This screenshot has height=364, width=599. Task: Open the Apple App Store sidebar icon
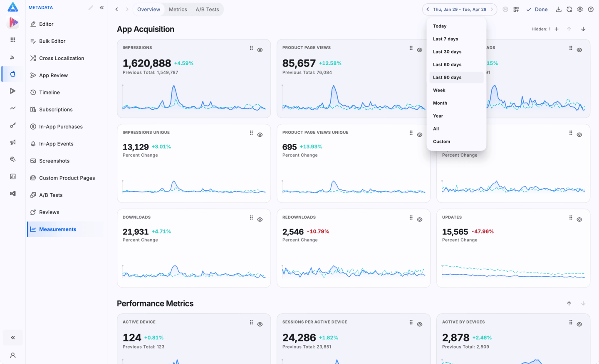pos(13,74)
